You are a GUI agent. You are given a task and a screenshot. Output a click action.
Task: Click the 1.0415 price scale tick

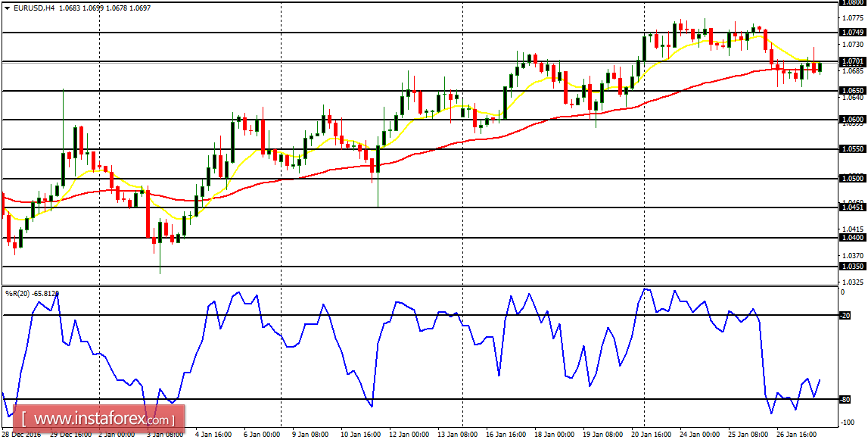click(853, 229)
